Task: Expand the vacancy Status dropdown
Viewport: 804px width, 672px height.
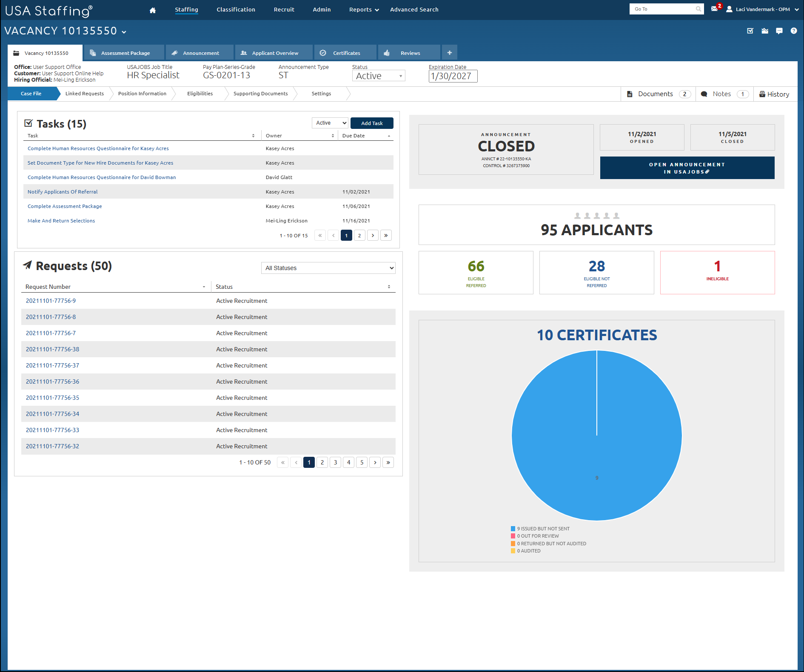Action: click(x=379, y=76)
